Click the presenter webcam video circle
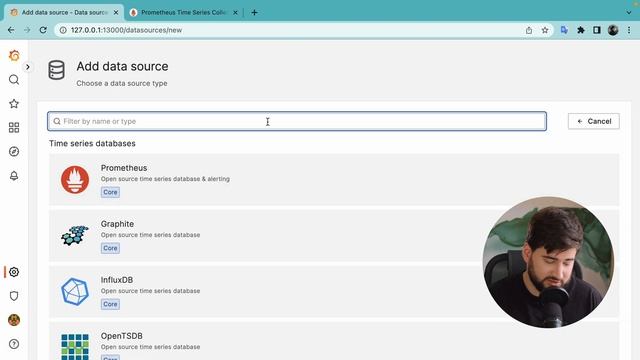This screenshot has height=360, width=640. 548,262
